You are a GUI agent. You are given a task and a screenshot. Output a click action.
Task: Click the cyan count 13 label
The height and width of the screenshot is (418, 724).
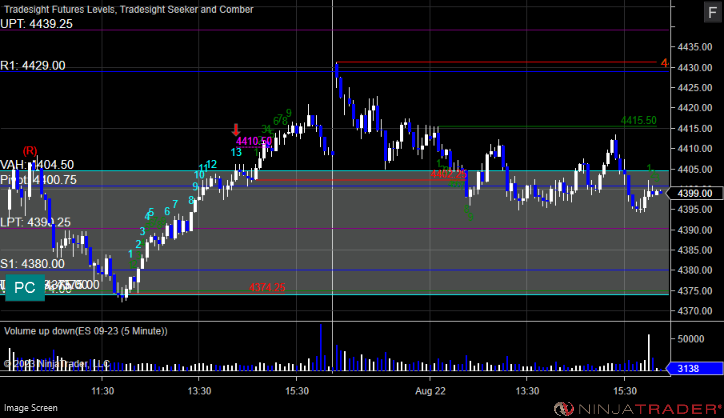(236, 152)
